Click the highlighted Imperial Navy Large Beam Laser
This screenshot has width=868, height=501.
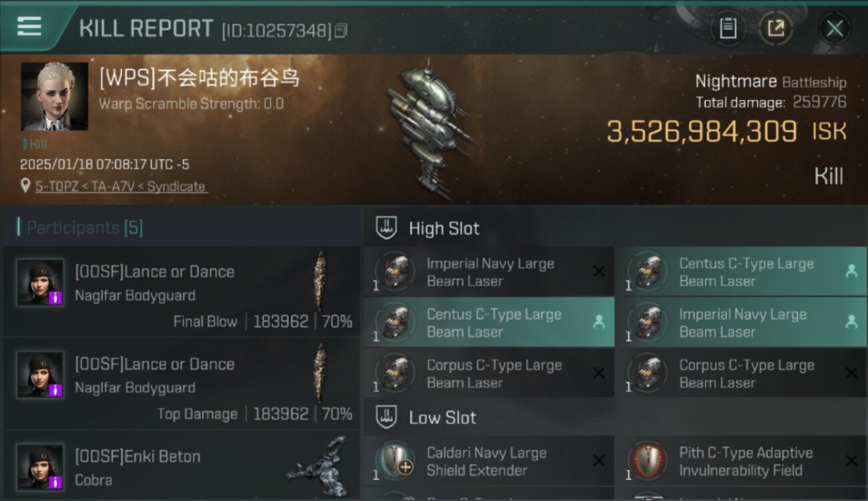(742, 323)
